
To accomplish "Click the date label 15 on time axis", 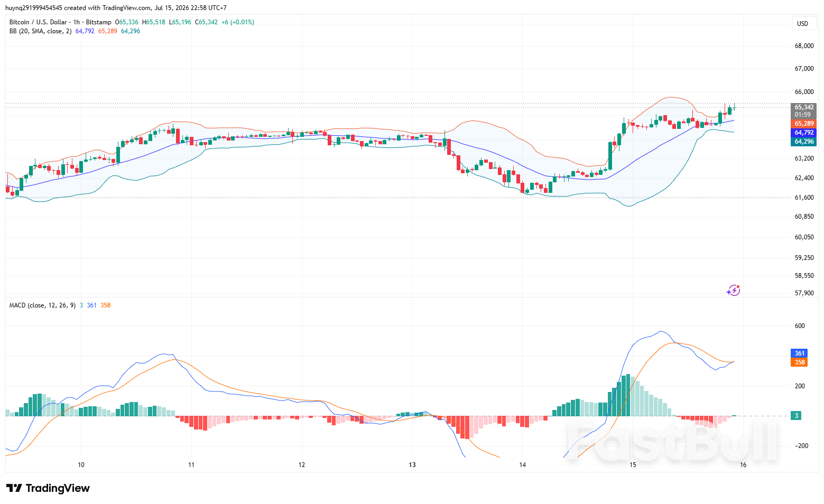I will click(x=633, y=465).
